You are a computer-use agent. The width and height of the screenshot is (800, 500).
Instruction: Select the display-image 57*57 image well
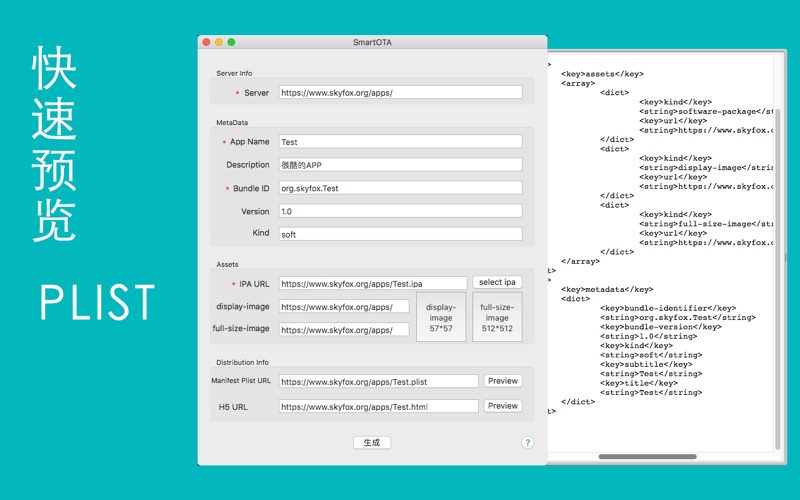[x=441, y=317]
